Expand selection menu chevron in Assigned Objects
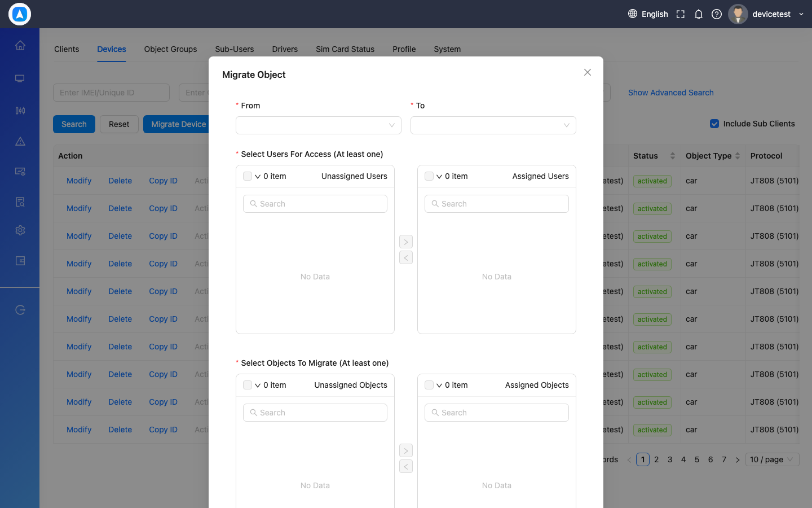 439,386
